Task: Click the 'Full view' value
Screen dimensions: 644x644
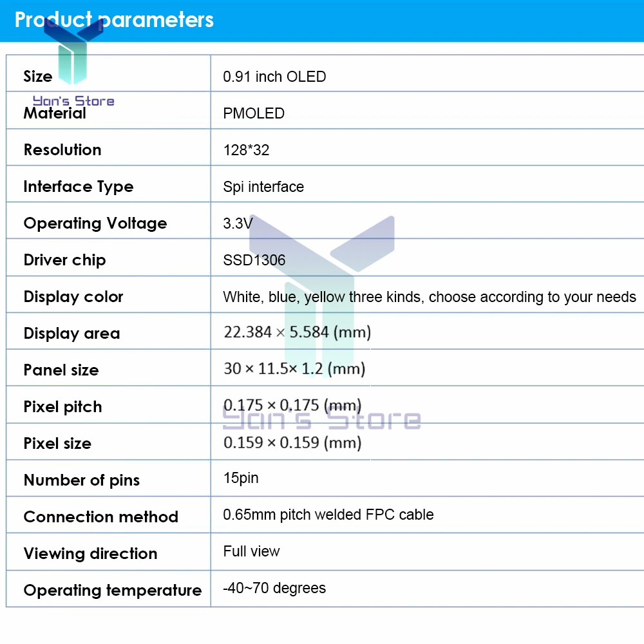Action: pyautogui.click(x=251, y=552)
